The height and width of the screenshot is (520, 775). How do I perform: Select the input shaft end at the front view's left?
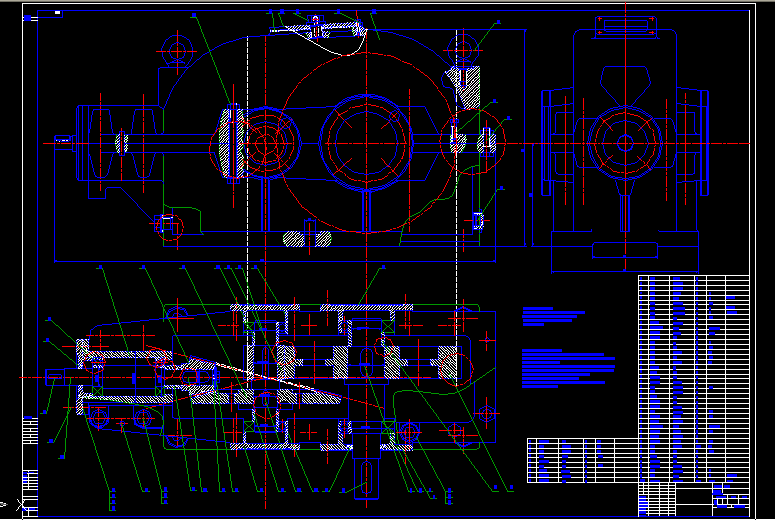click(64, 142)
